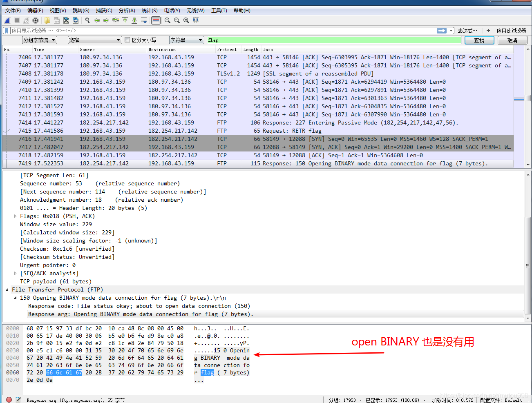
Task: Click the zoom out icon
Action: point(177,20)
